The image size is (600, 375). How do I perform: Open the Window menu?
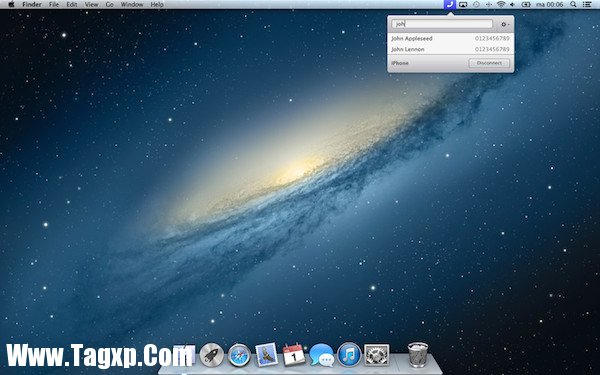[x=132, y=5]
